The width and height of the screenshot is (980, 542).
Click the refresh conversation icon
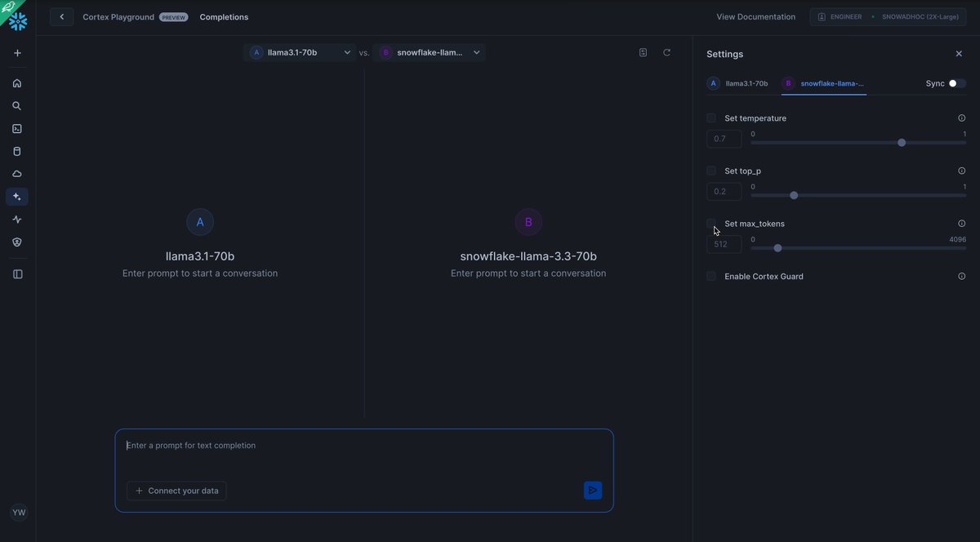(666, 52)
